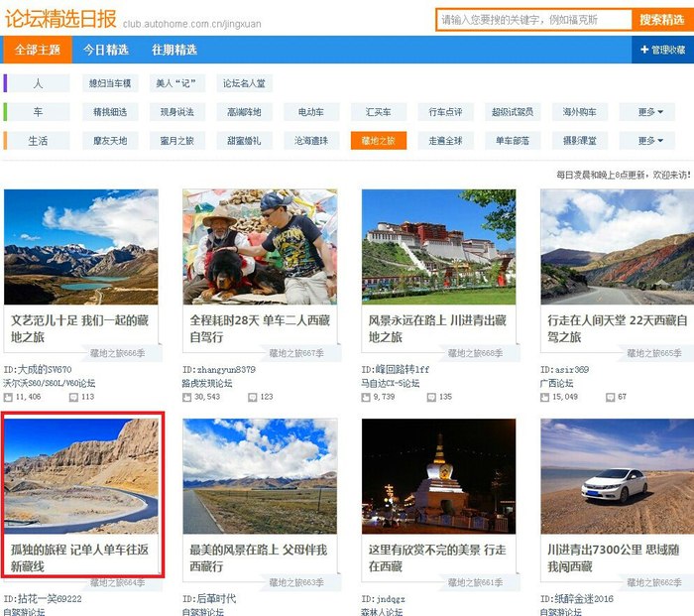Click the comment icon showing 67 replies
Screen dimensions: 694x616
point(610,397)
